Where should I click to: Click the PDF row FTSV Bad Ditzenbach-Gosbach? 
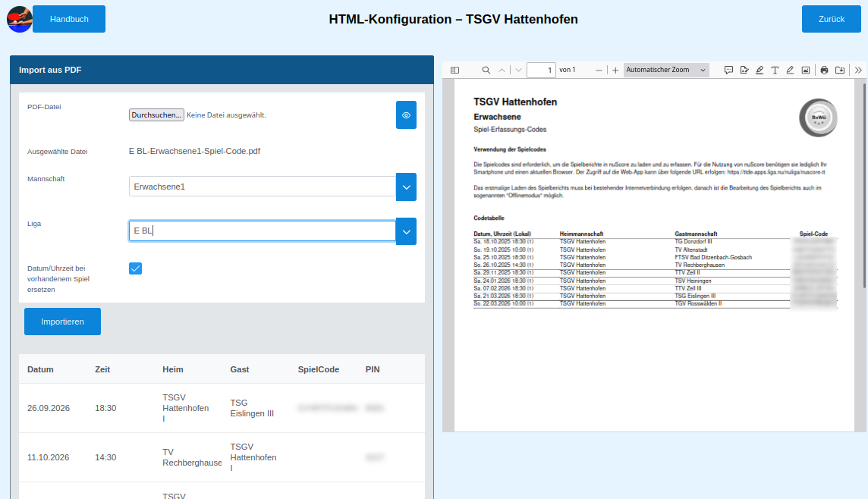[x=656, y=257]
